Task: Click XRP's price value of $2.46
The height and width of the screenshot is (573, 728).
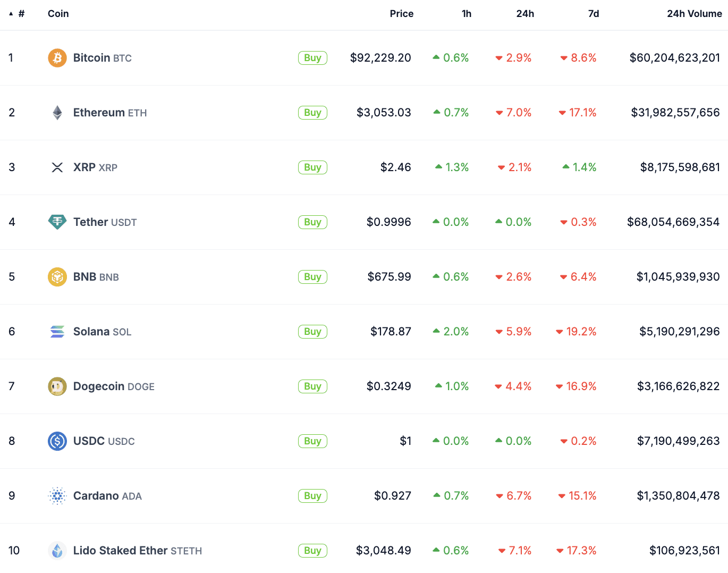Action: click(395, 167)
